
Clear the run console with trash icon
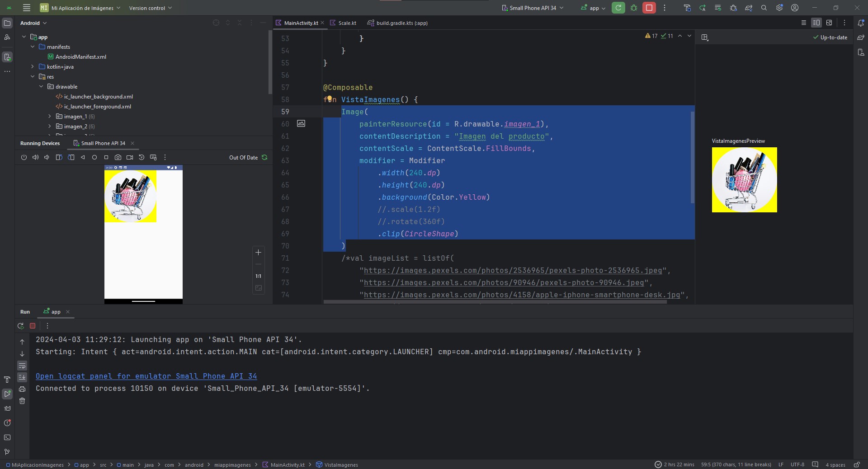click(22, 401)
